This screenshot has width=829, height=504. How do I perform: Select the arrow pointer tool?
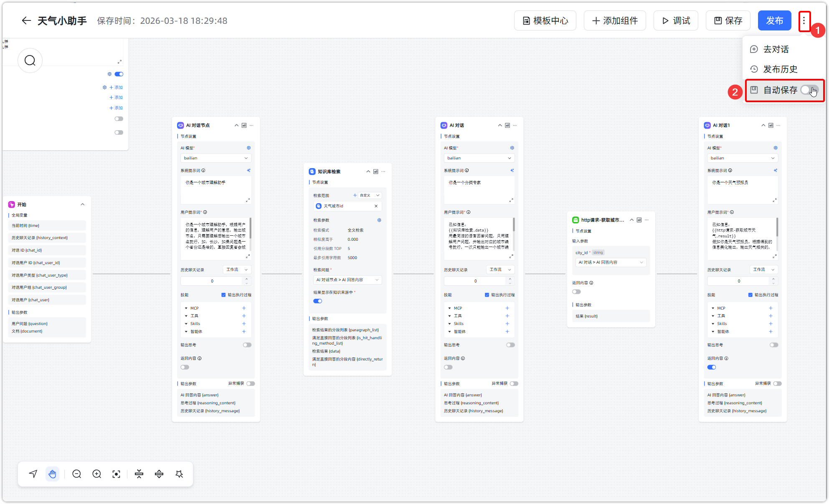(33, 474)
